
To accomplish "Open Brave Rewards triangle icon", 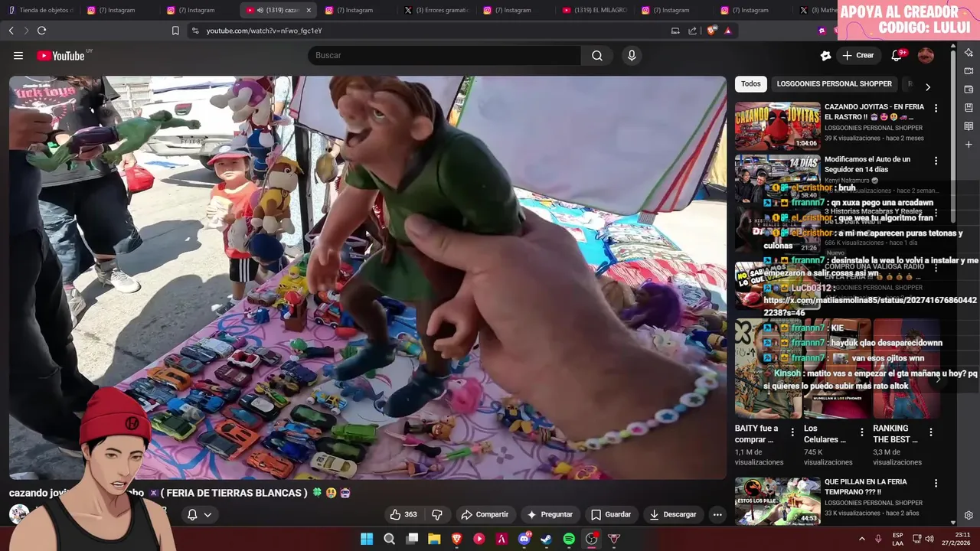I will tap(728, 31).
